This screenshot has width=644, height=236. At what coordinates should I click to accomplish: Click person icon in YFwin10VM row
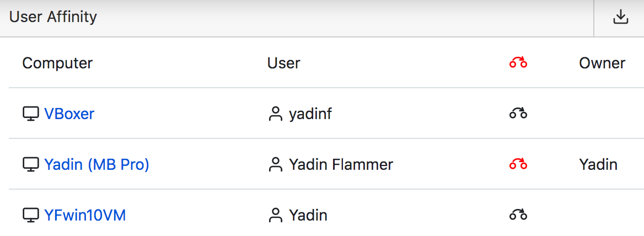point(275,216)
